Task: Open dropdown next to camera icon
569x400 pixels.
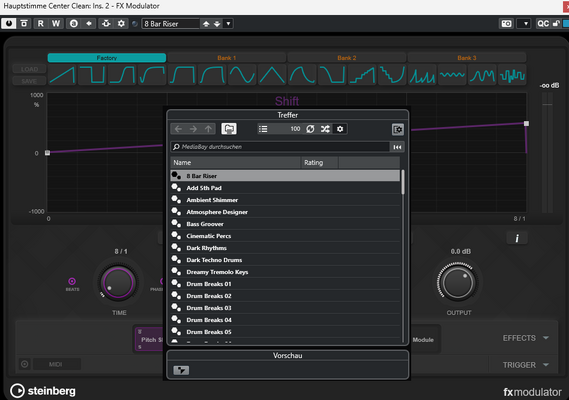Action: pos(525,24)
